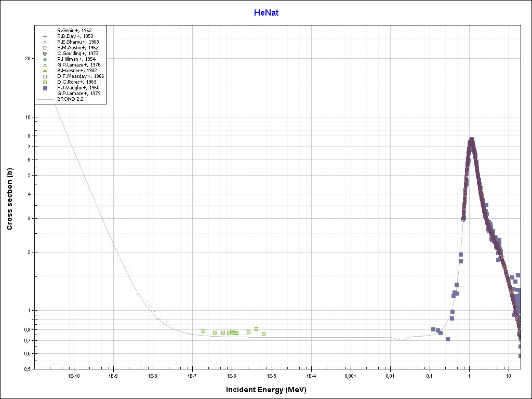Click the 0,001 tick label on x-axis
This screenshot has height=399, width=532.
(x=350, y=376)
